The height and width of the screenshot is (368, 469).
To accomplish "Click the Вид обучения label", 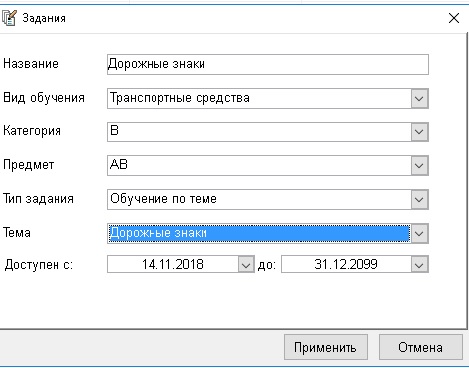I will coord(44,98).
